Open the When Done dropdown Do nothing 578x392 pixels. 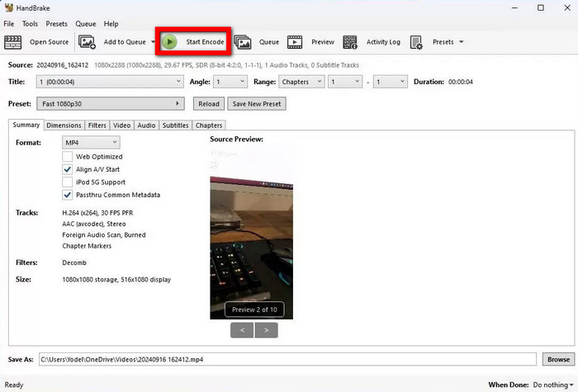[x=553, y=385]
